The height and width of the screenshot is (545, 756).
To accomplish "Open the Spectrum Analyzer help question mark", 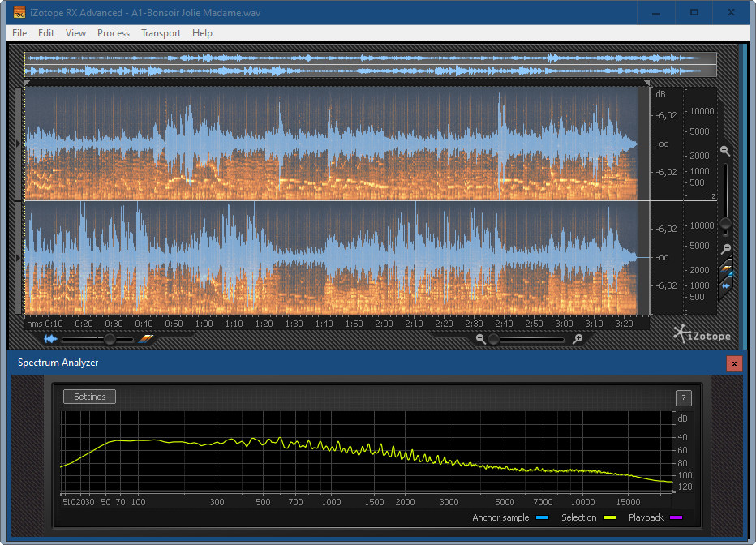I will click(683, 398).
